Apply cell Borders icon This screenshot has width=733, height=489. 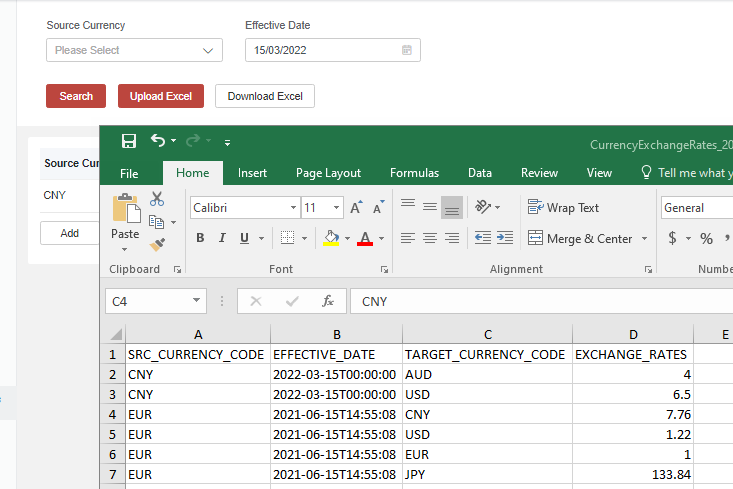287,238
